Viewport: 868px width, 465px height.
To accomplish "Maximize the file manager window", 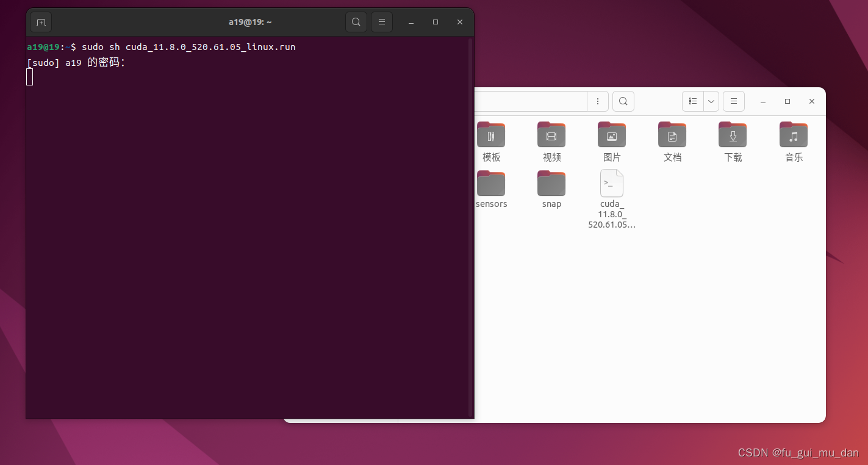I will point(787,101).
